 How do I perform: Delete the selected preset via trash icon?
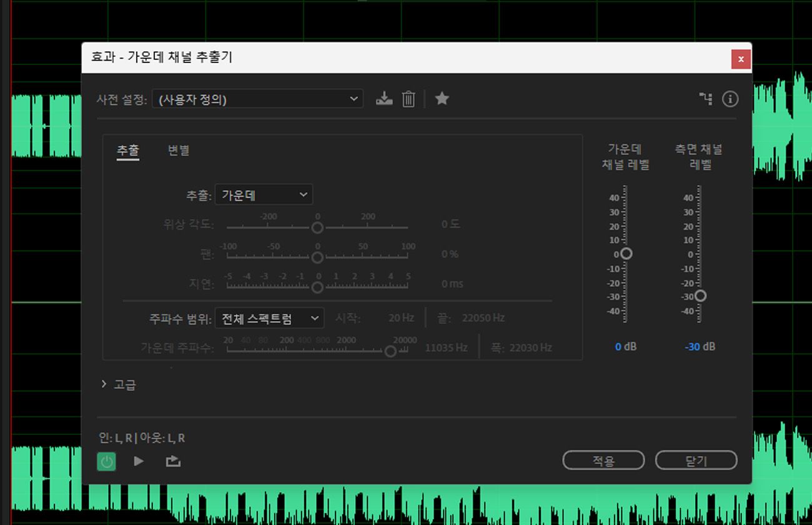point(407,98)
